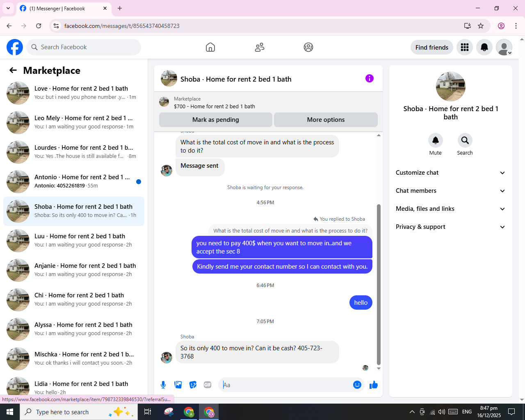Open conversation information icon for Shoba
Viewport: 525px width, 420px height.
click(x=370, y=78)
